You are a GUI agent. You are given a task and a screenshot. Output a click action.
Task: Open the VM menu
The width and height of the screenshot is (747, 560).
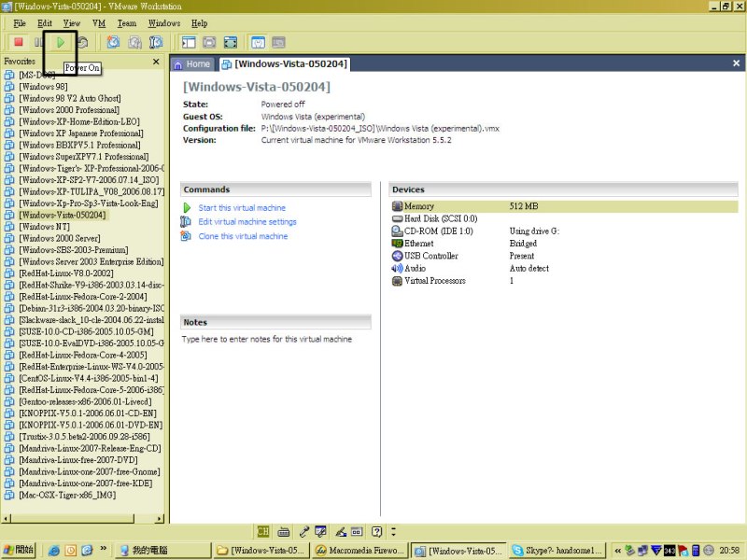(x=99, y=22)
